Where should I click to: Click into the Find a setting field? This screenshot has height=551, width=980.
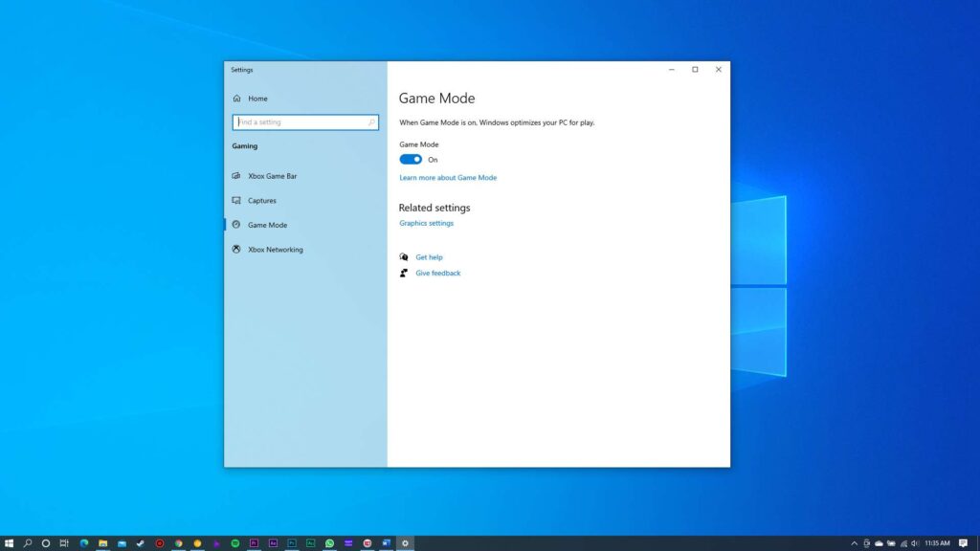point(305,122)
